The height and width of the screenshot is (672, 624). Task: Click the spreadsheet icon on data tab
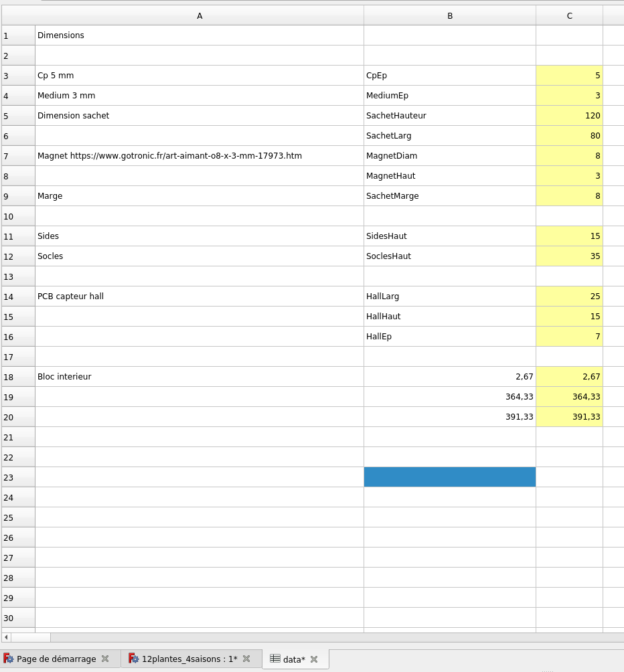(x=275, y=659)
